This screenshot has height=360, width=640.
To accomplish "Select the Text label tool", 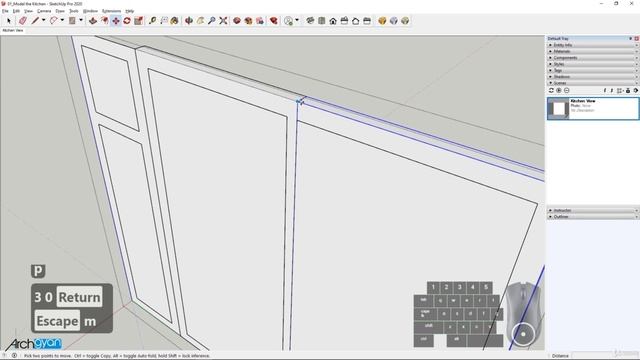I will (x=164, y=20).
